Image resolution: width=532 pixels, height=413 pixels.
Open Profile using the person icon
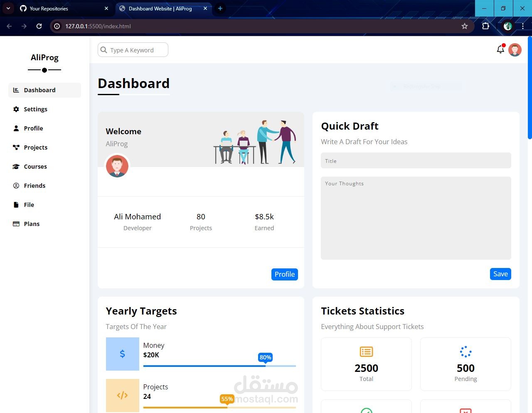click(16, 128)
